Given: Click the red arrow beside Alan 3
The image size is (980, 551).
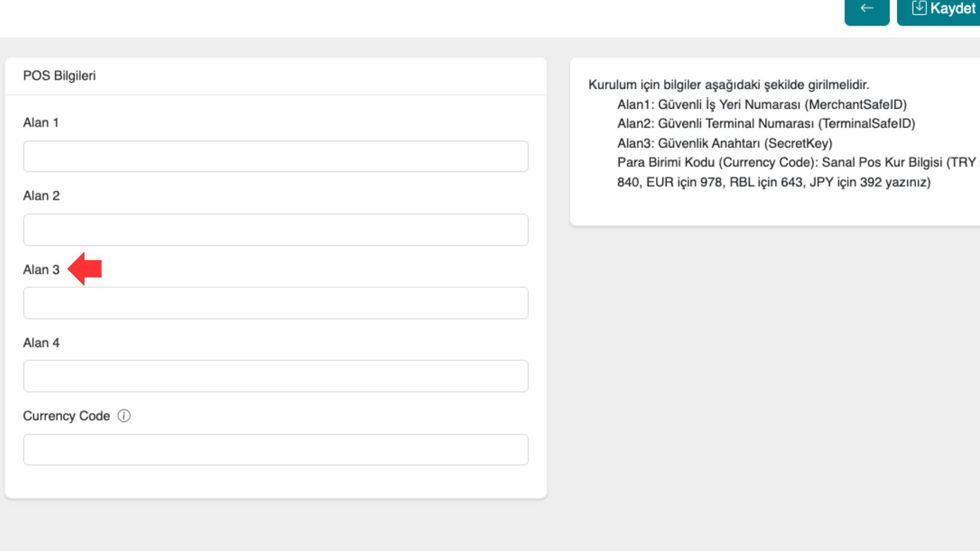Looking at the screenshot, I should tap(85, 268).
